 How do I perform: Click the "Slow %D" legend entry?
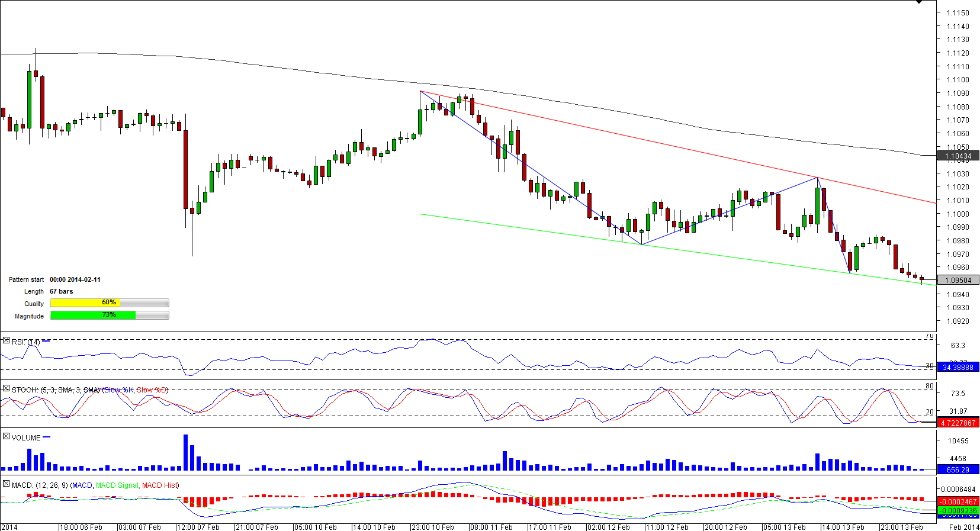(152, 390)
